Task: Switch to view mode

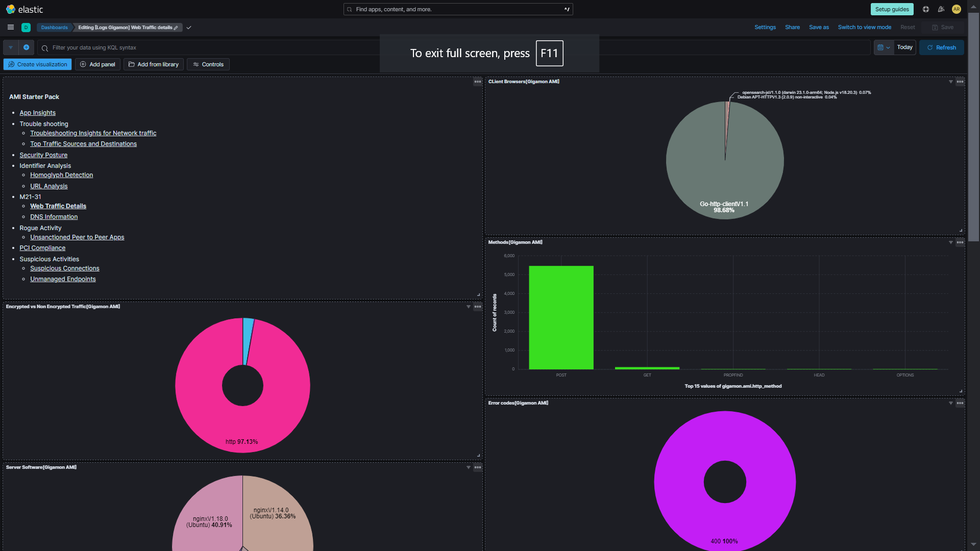Action: pos(864,27)
